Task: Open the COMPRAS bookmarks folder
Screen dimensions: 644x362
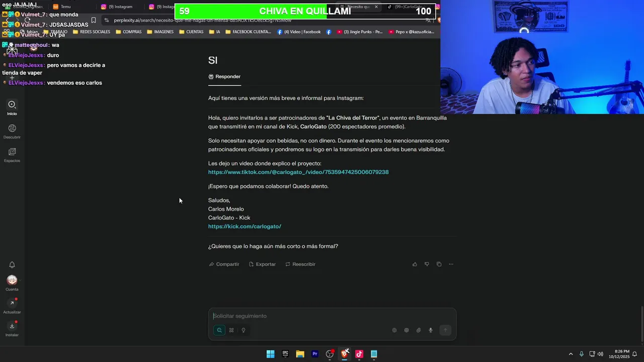Action: click(129, 32)
